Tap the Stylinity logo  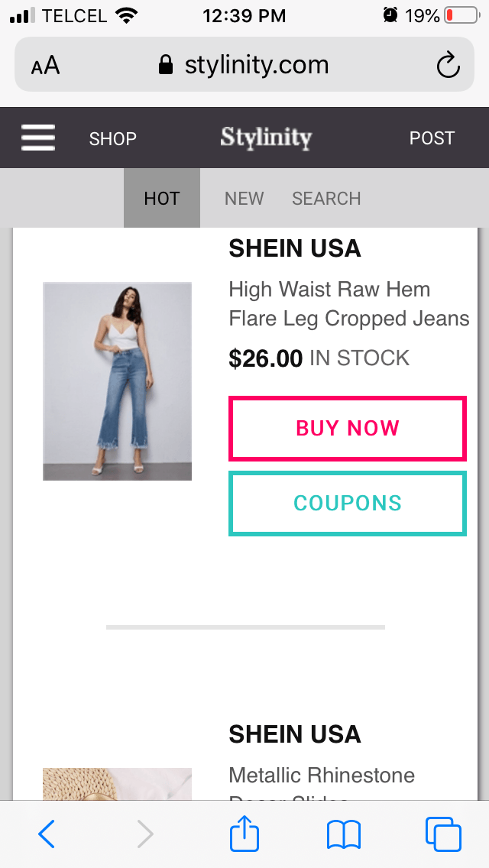(267, 138)
